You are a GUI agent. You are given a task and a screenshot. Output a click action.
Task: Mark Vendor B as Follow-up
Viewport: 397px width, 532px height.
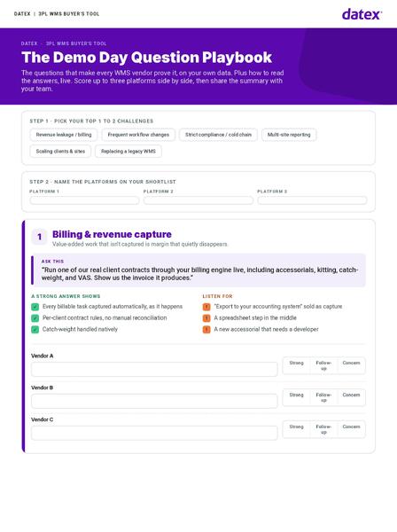(x=323, y=397)
